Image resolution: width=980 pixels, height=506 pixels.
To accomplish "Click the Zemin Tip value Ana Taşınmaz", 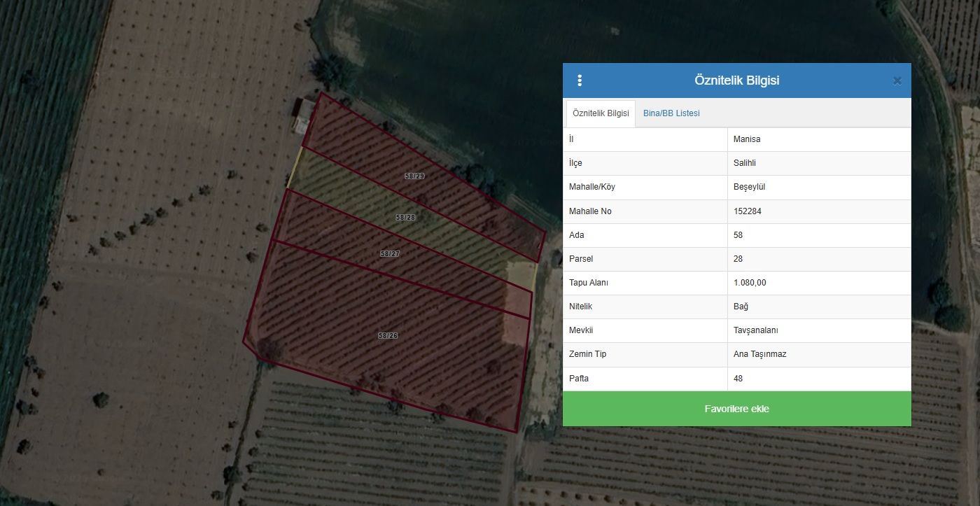I will click(759, 354).
